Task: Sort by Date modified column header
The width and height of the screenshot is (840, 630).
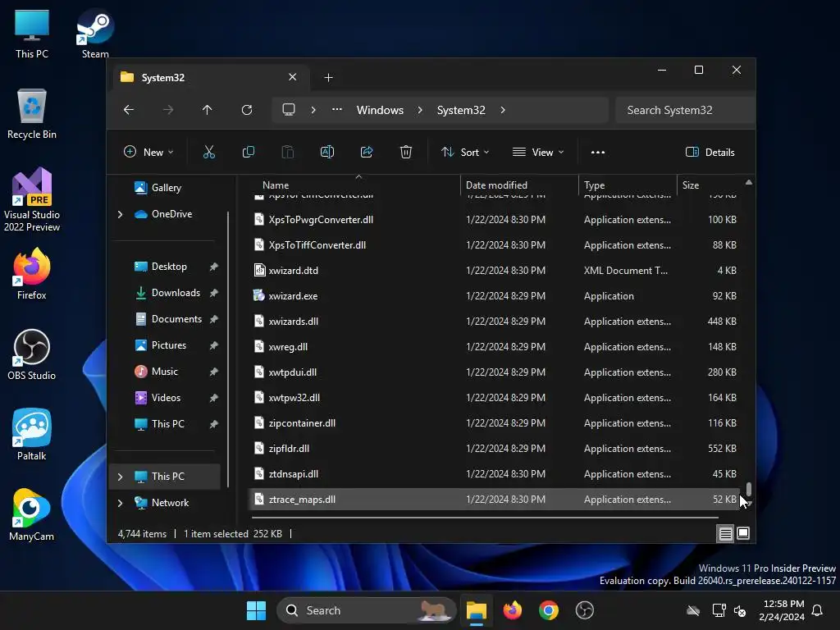Action: pyautogui.click(x=519, y=185)
